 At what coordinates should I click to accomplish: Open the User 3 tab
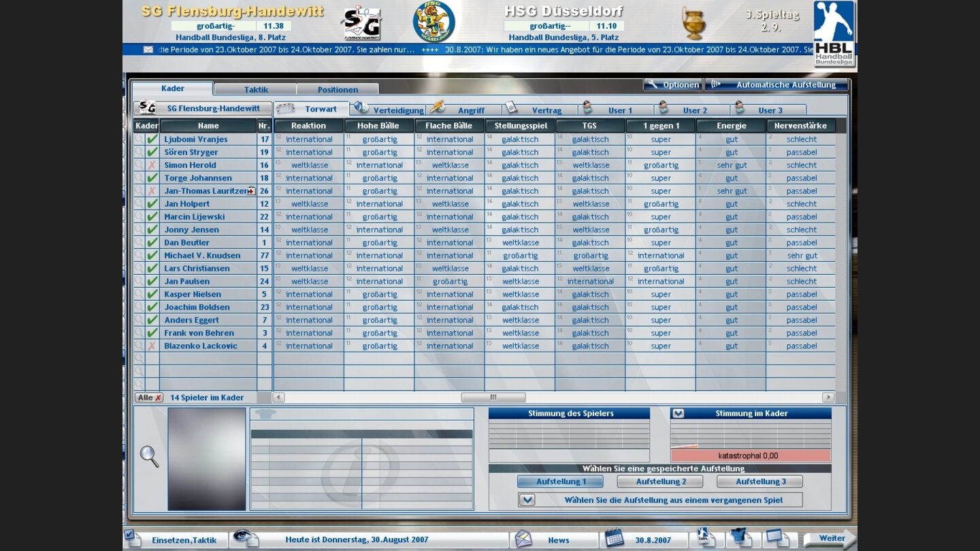(x=769, y=110)
